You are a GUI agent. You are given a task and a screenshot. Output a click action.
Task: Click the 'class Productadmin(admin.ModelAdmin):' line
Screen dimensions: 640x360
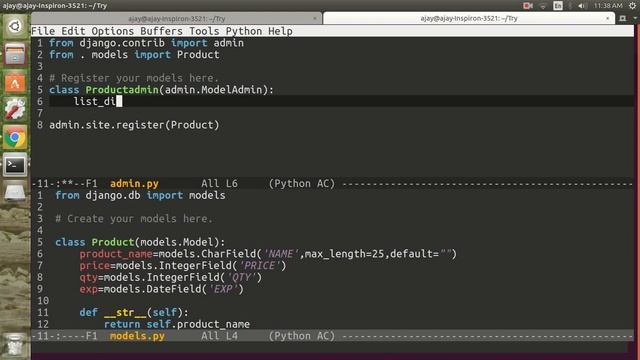(161, 90)
